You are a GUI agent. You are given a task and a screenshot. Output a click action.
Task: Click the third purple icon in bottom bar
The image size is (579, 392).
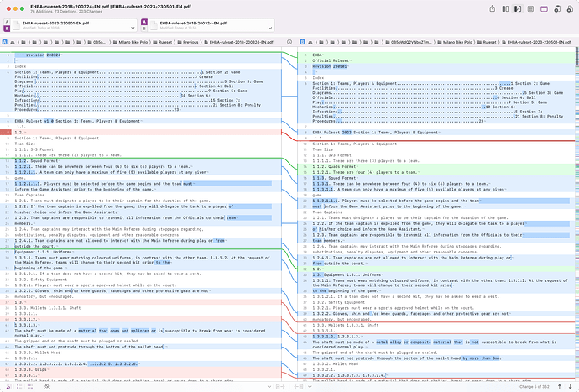[30, 386]
